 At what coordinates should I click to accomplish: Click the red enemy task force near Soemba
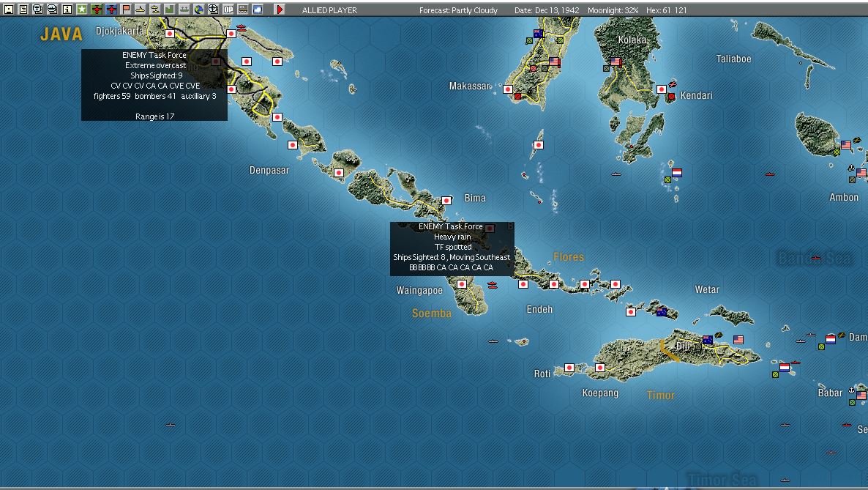[493, 285]
